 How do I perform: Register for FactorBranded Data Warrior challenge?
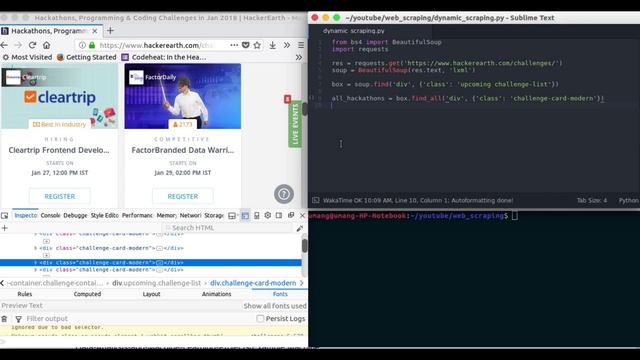point(182,196)
